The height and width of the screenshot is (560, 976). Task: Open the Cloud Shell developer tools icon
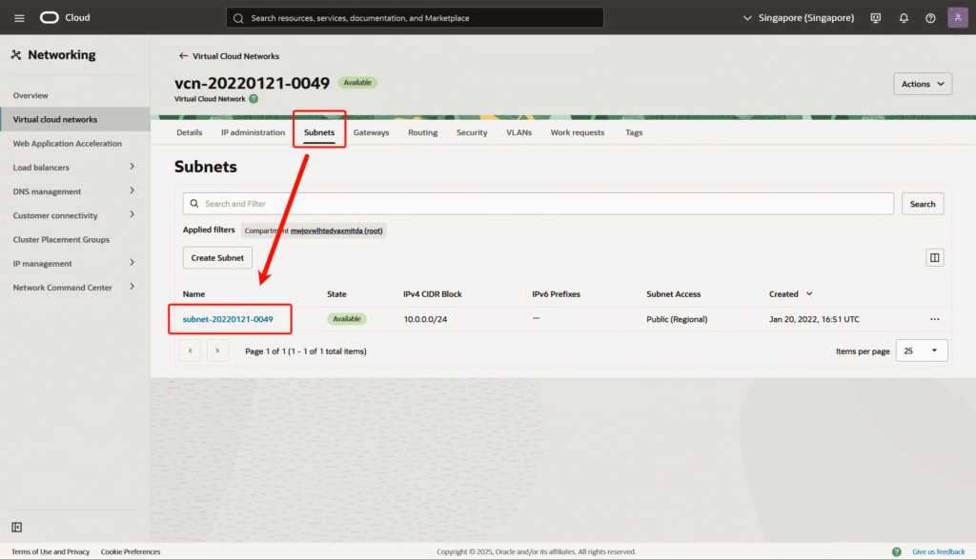[875, 18]
